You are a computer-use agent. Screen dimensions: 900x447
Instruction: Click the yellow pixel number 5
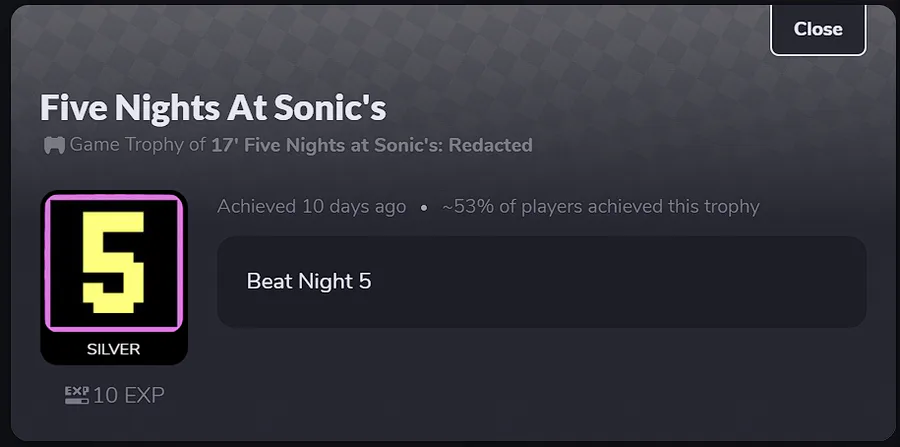pyautogui.click(x=113, y=262)
